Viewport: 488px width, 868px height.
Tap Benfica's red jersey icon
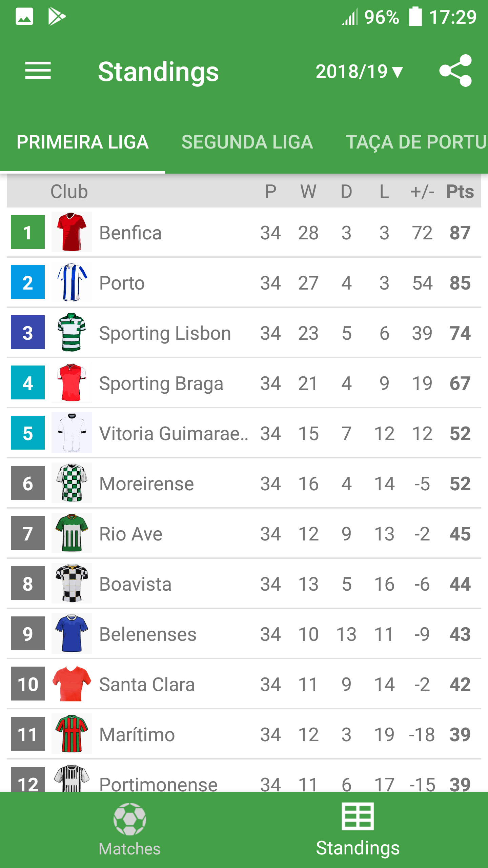tap(72, 232)
